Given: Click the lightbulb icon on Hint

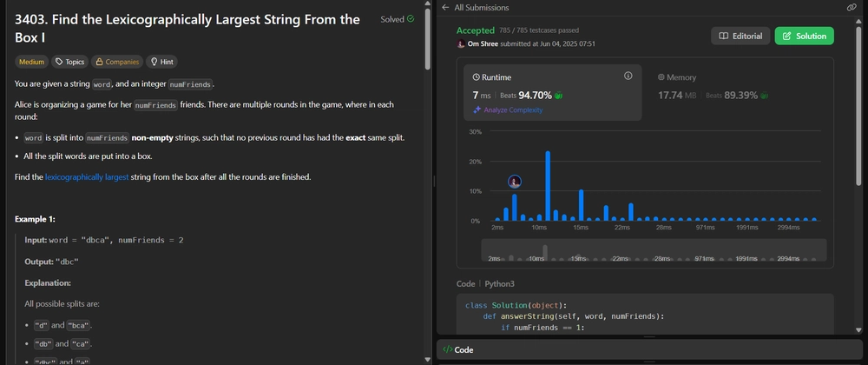Looking at the screenshot, I should [154, 62].
